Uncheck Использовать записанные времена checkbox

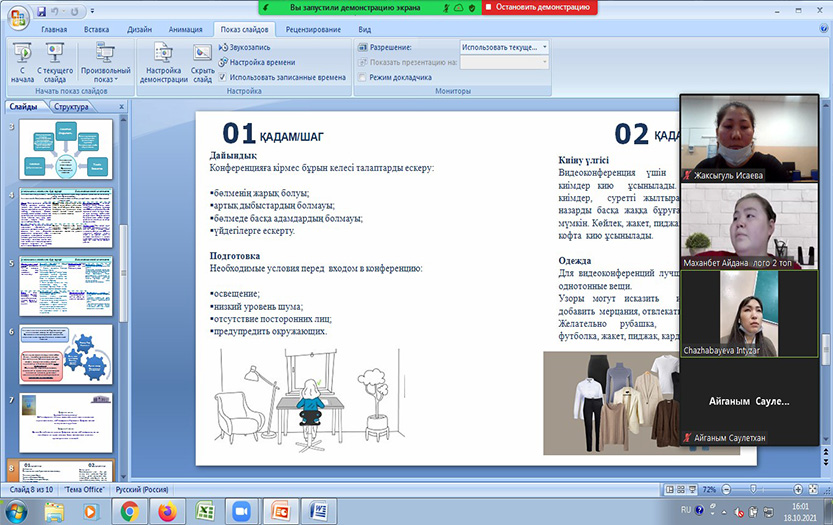coord(223,76)
